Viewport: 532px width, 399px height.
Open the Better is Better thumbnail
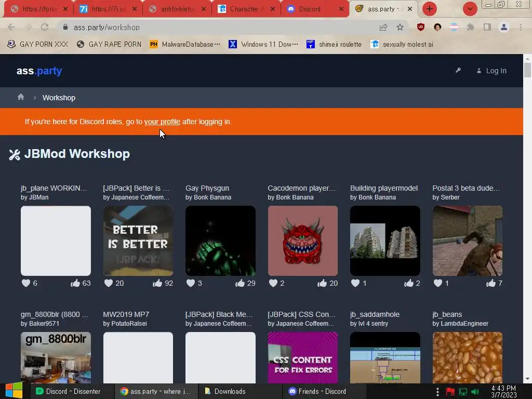(138, 241)
